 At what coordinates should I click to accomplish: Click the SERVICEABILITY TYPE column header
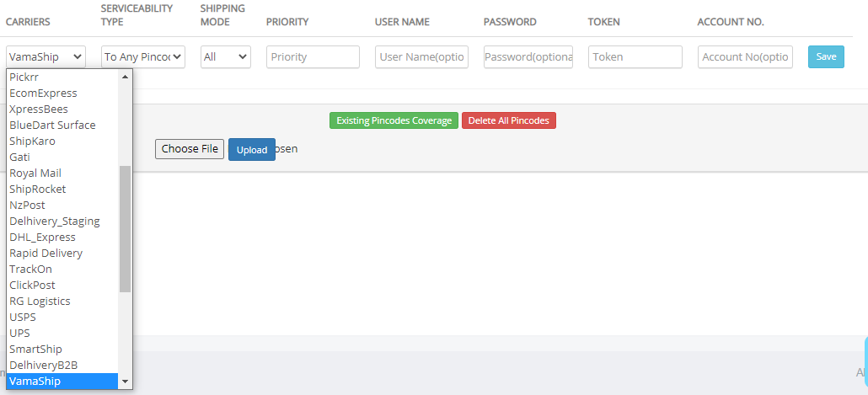click(x=137, y=15)
